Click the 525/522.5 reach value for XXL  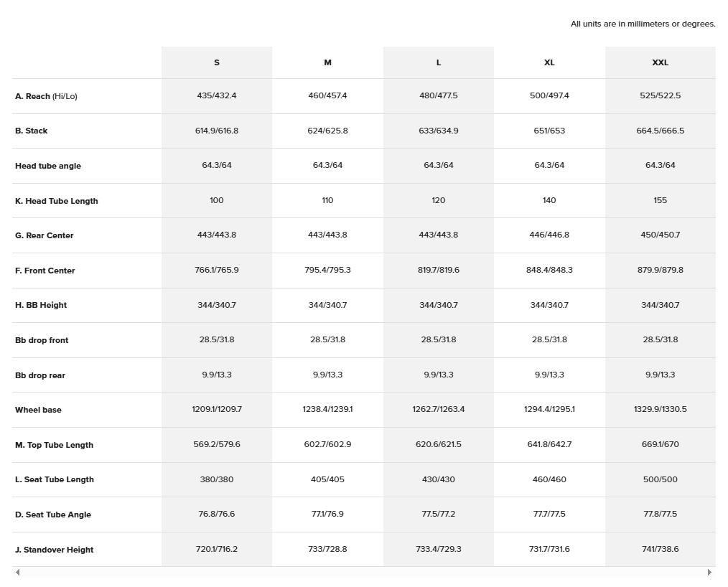[x=660, y=95]
